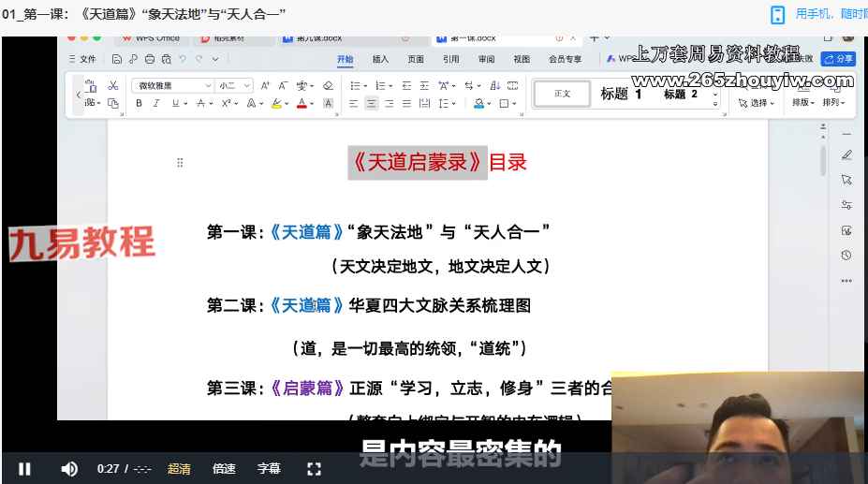Click the red font color swatch
The width and height of the screenshot is (868, 484).
coord(302,104)
